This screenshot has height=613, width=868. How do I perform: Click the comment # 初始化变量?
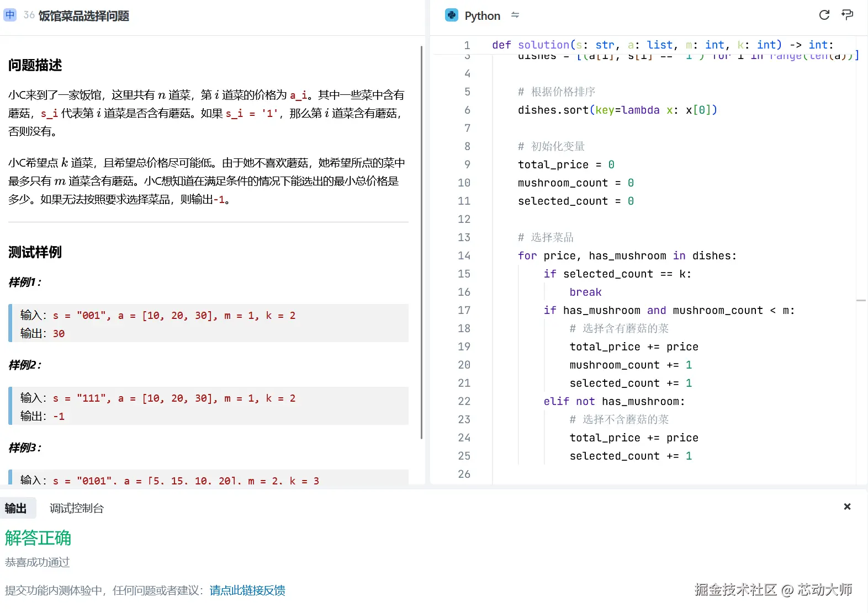tap(552, 146)
